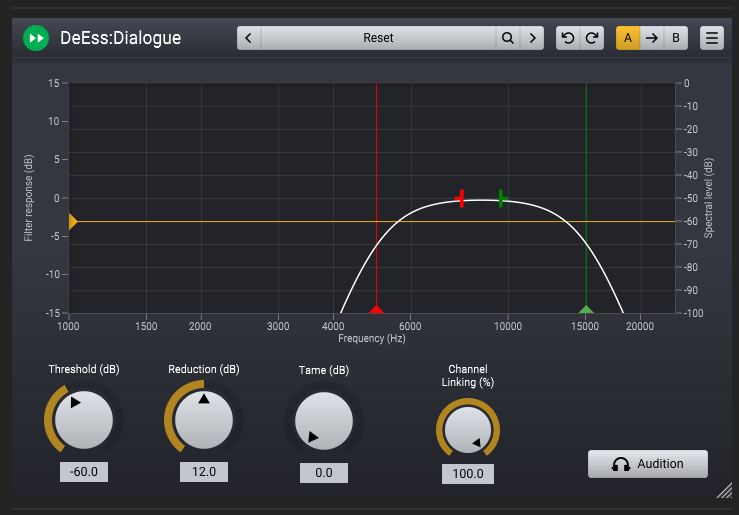Click the Channel Linking knob
This screenshot has height=515, width=739.
(467, 431)
